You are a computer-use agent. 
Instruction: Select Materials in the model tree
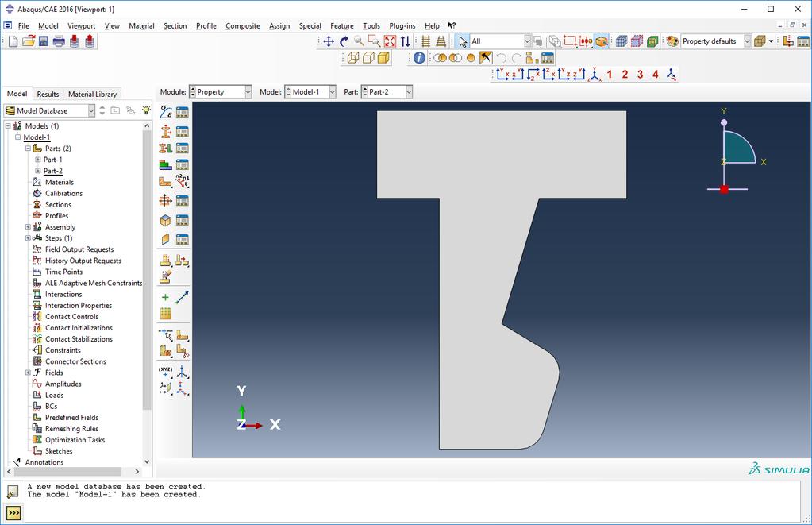pos(59,183)
